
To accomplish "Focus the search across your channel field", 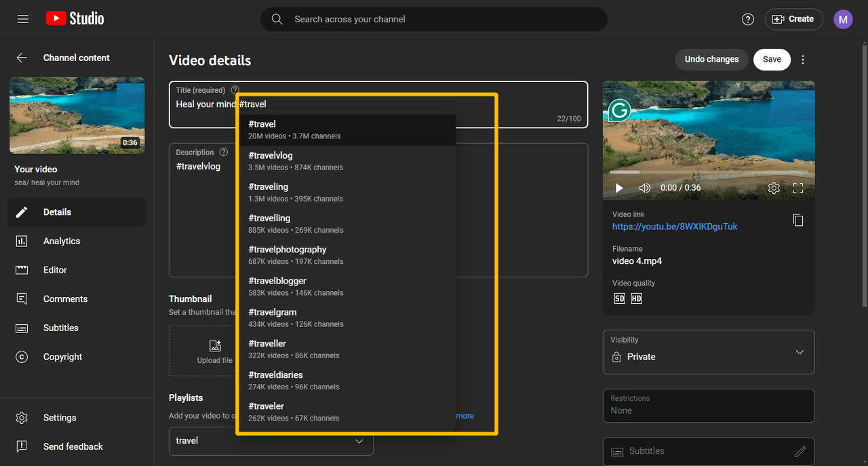I will coord(434,19).
